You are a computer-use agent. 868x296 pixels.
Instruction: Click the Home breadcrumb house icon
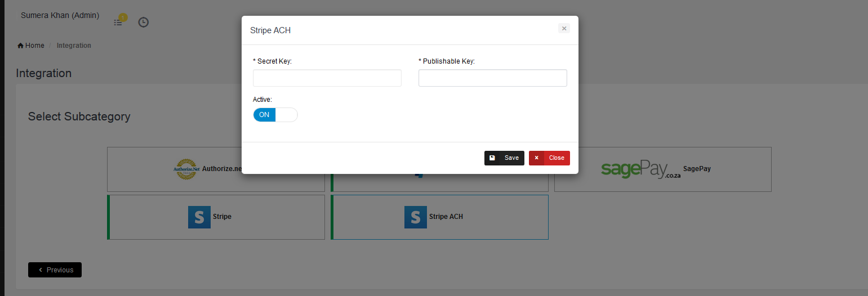click(21, 46)
